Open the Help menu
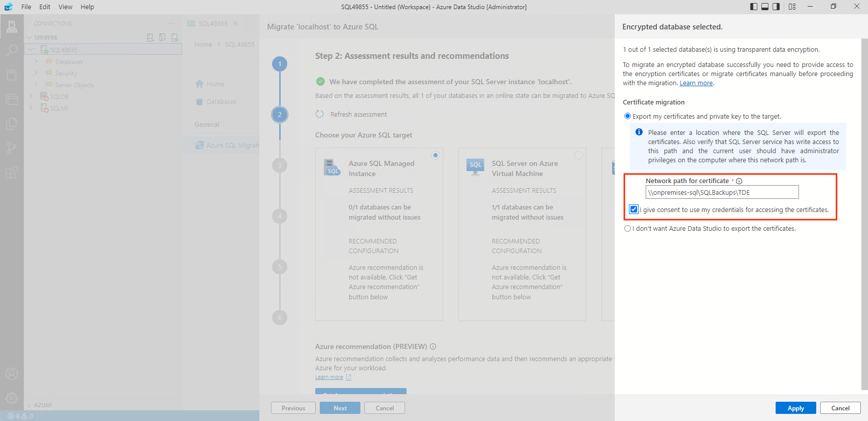Image resolution: width=868 pixels, height=421 pixels. pos(87,7)
